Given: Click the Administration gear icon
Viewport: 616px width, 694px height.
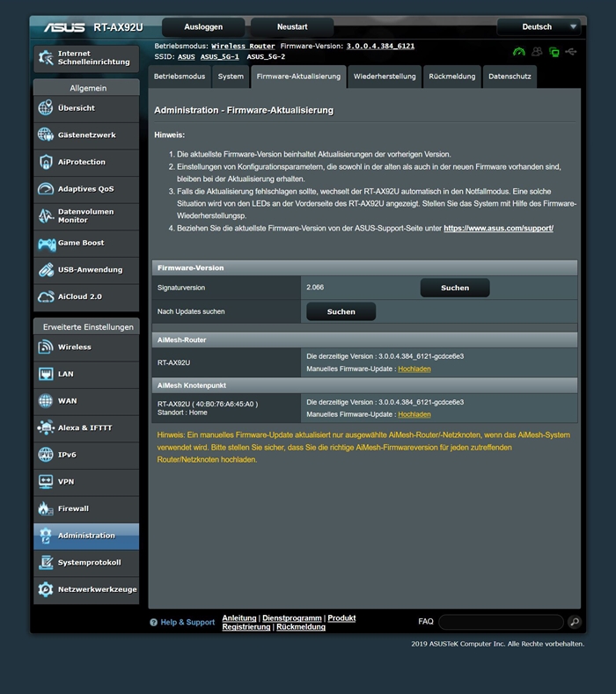Looking at the screenshot, I should coord(46,536).
